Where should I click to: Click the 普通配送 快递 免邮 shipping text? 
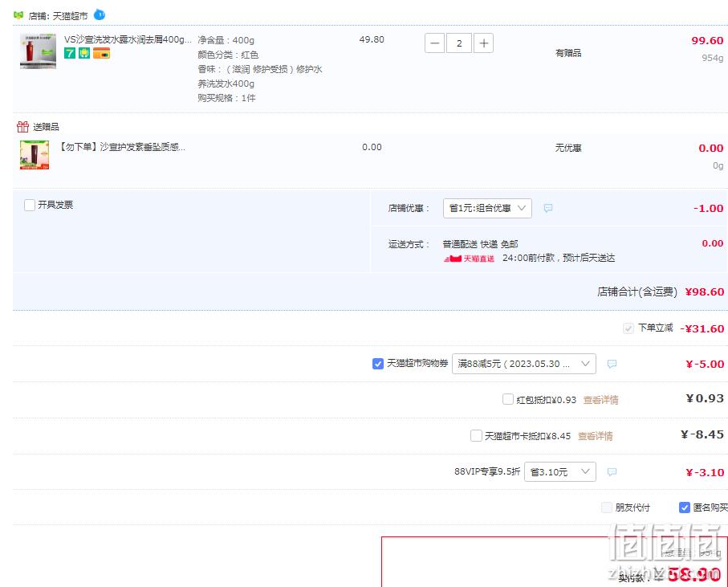coord(480,244)
